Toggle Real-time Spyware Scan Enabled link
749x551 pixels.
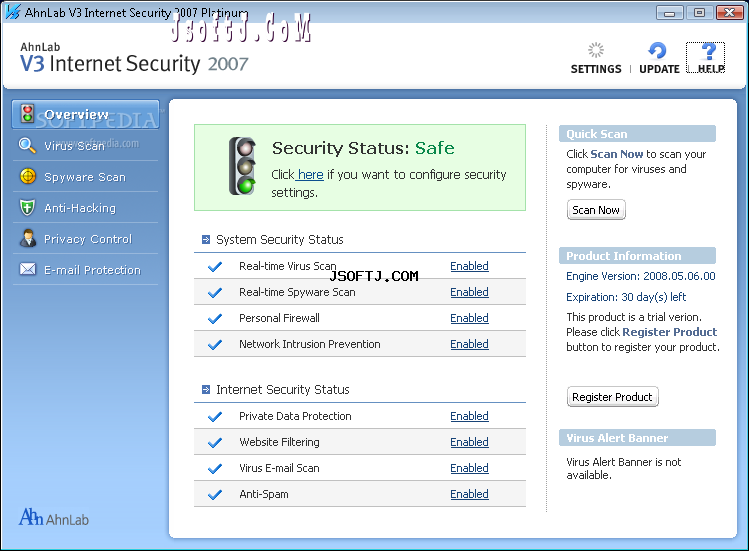click(469, 292)
